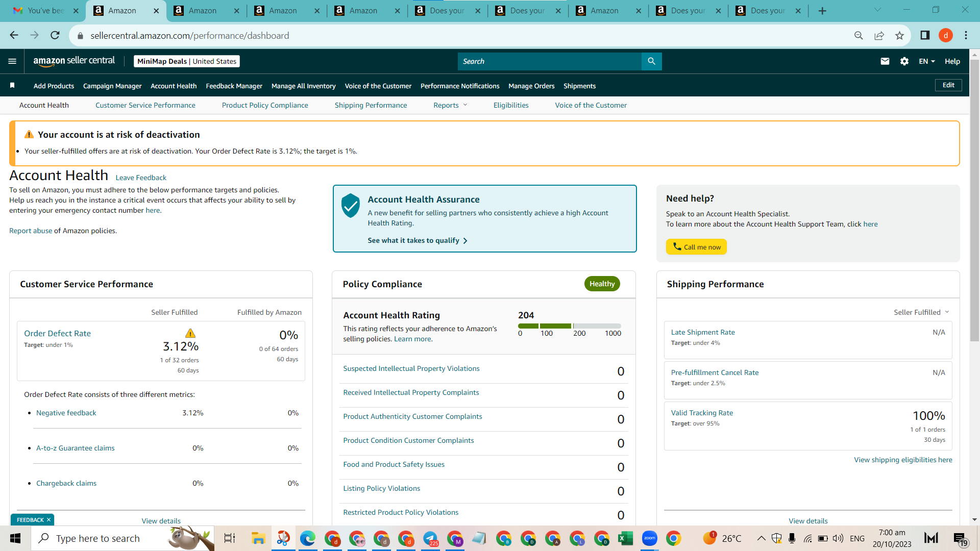Open Campaign Manager from the nav bar
The height and width of the screenshot is (551, 980).
coord(112,86)
